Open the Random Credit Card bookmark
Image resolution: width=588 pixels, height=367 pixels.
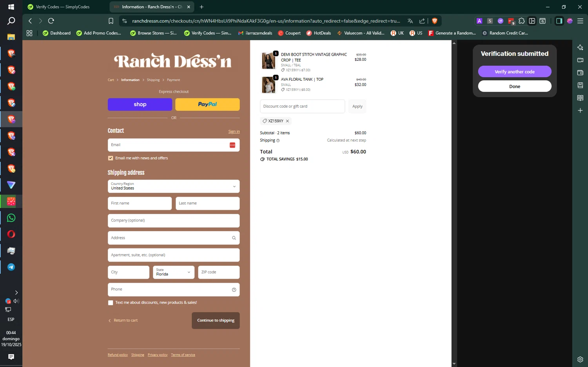(x=505, y=33)
